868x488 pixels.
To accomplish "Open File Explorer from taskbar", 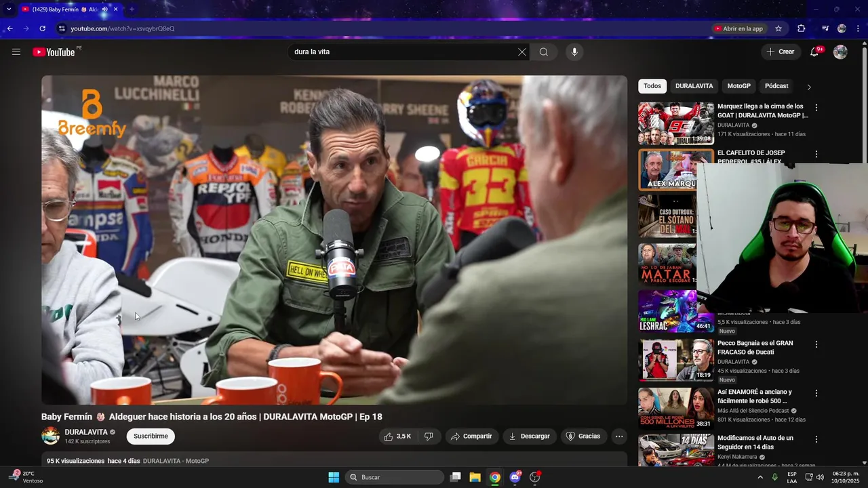I will tap(475, 477).
